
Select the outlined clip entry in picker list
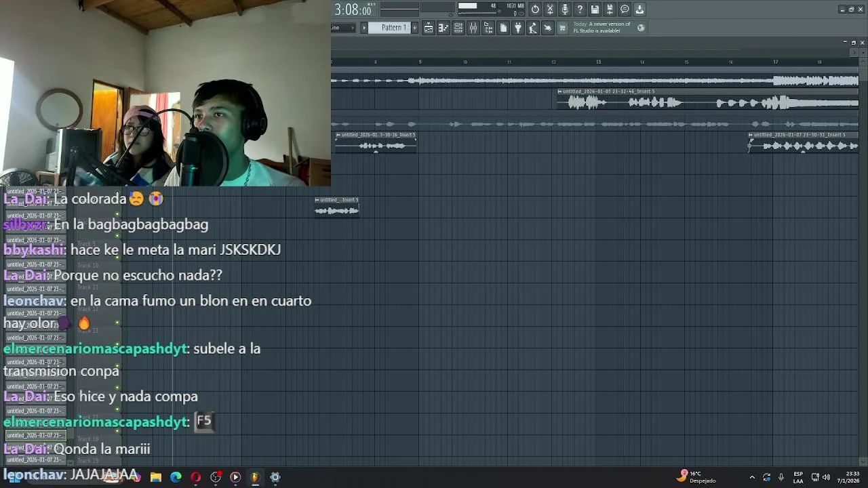click(35, 435)
